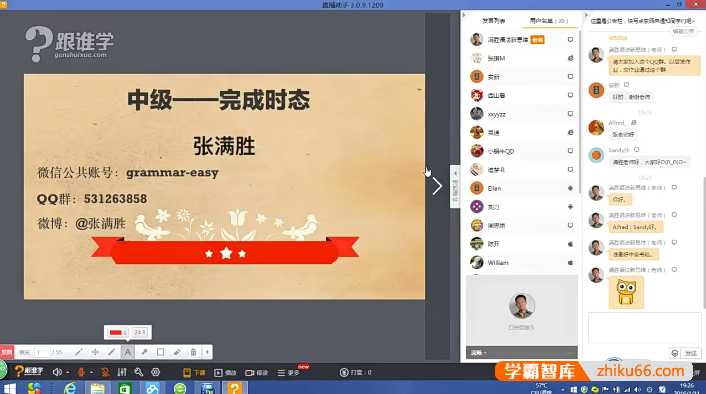Click the system tray volume icon

pyautogui.click(x=638, y=389)
